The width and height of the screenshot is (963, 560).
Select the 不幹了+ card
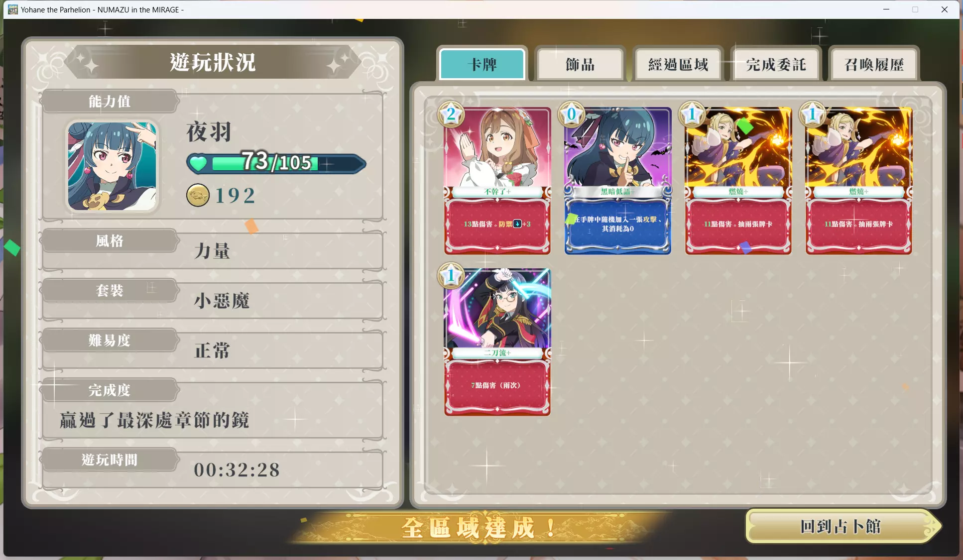(497, 181)
